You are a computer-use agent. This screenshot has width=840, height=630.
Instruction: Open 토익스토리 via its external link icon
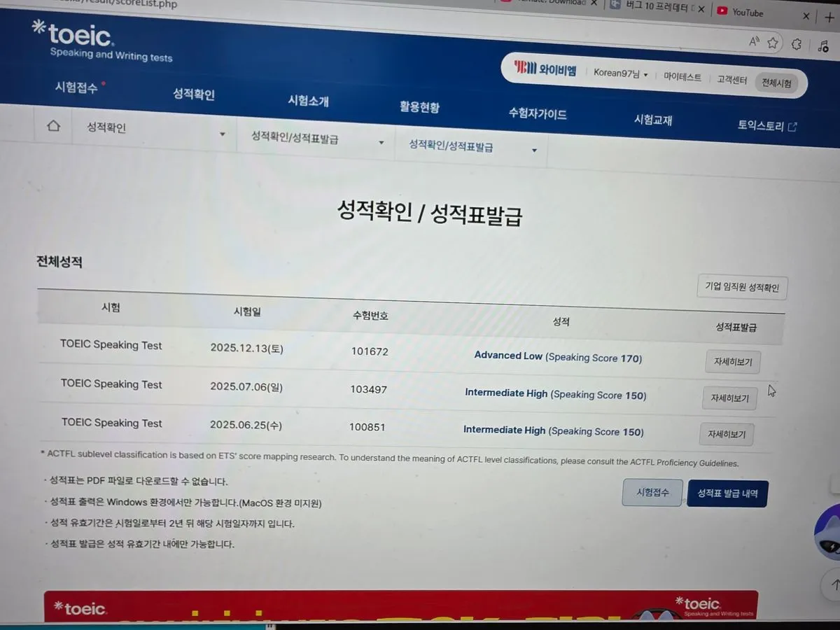point(794,126)
